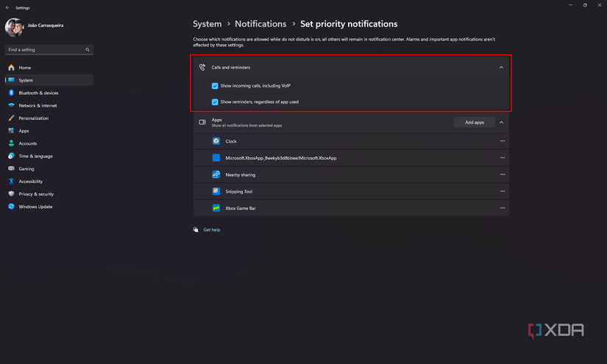Uncheck Show reminders, regardless of app used
The image size is (607, 364).
[x=215, y=102]
